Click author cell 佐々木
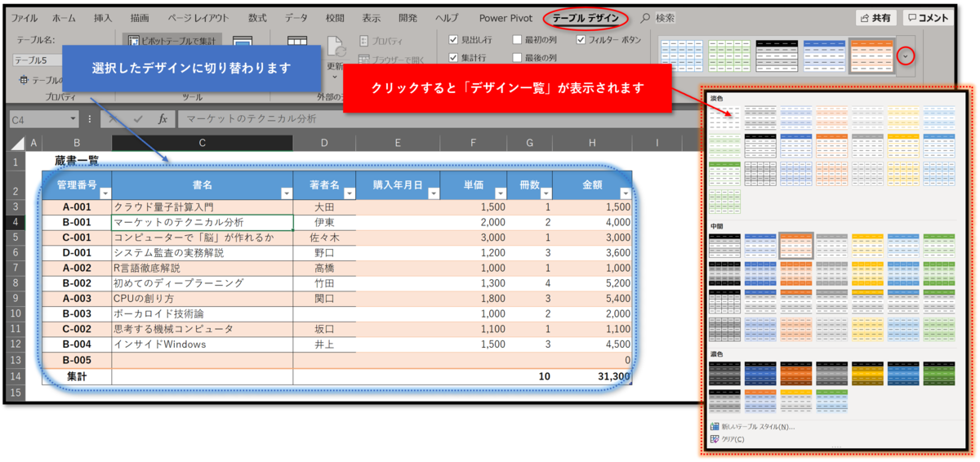 (324, 238)
